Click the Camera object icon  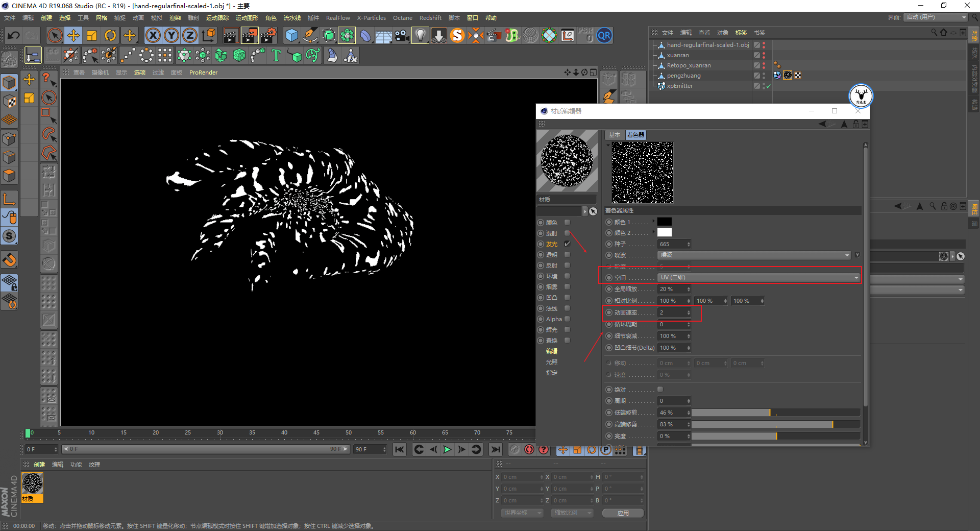tap(402, 36)
